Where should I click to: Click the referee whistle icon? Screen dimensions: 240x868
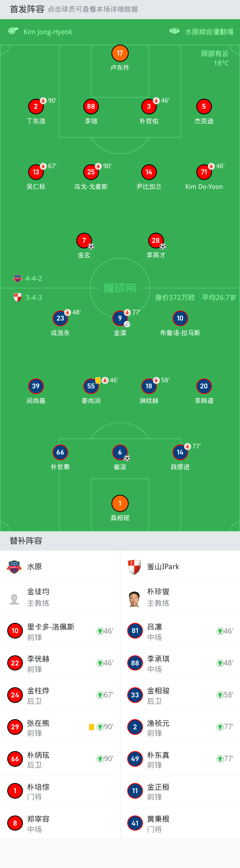click(x=13, y=31)
